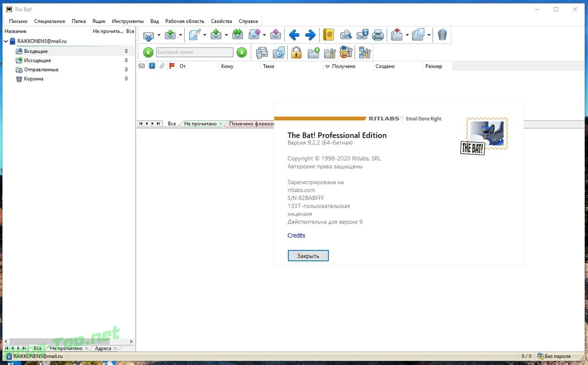This screenshot has height=365, width=588.
Task: Click the envelope status column header
Action: click(x=142, y=66)
